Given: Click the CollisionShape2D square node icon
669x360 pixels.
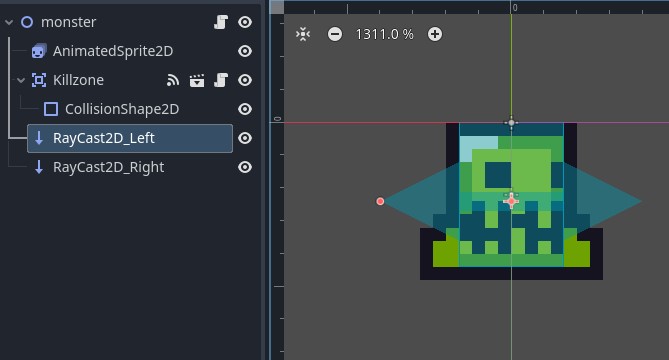Looking at the screenshot, I should pyautogui.click(x=51, y=109).
